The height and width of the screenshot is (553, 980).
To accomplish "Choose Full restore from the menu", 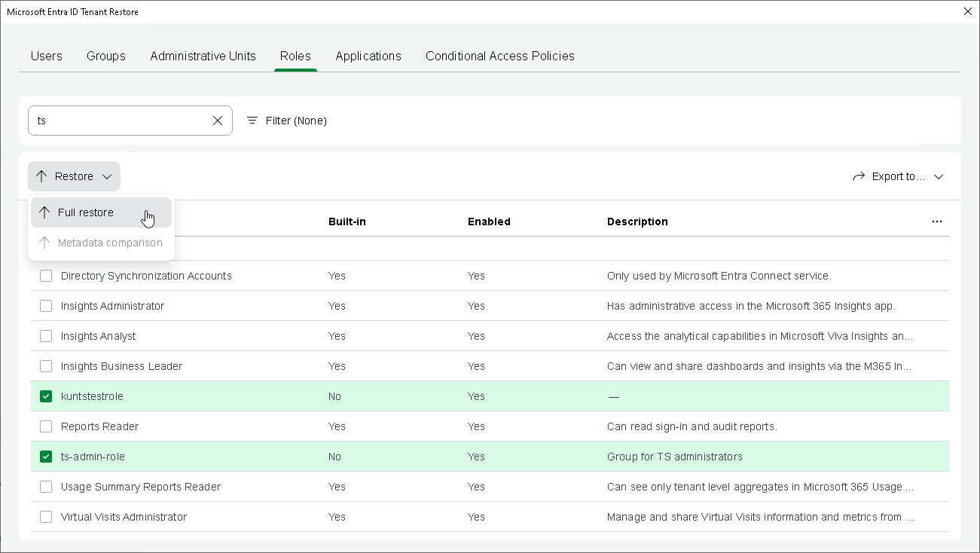I will click(86, 212).
